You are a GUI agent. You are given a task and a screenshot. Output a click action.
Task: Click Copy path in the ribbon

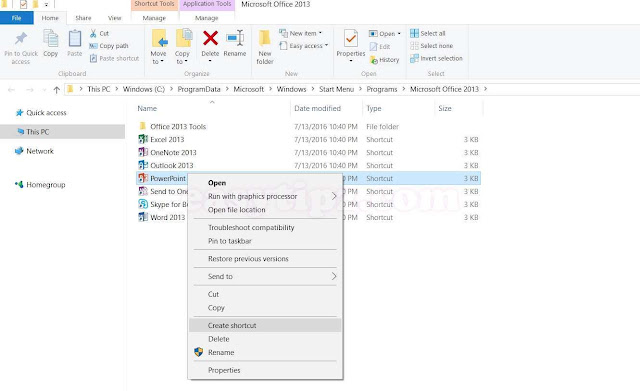pos(109,46)
